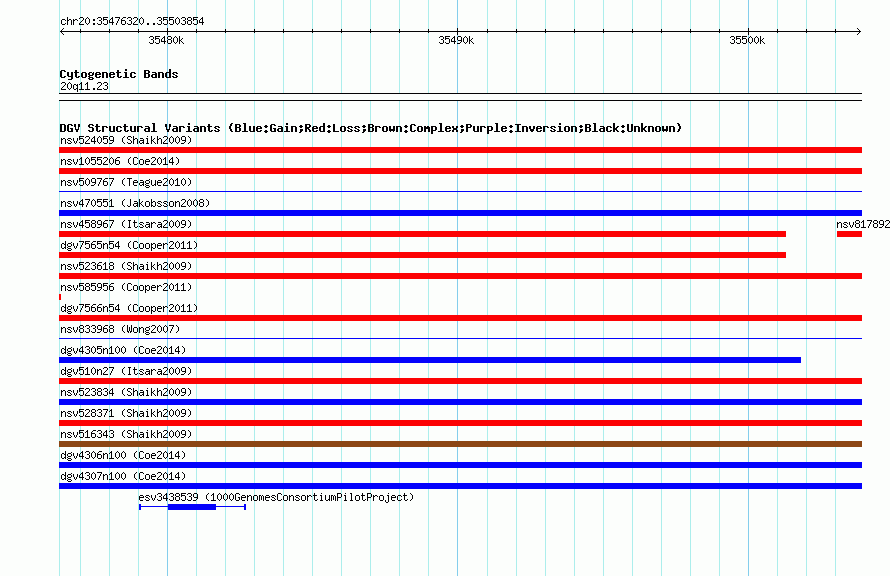
Task: Open the dgv7565n54 (Cooper2011) variant
Action: click(129, 245)
